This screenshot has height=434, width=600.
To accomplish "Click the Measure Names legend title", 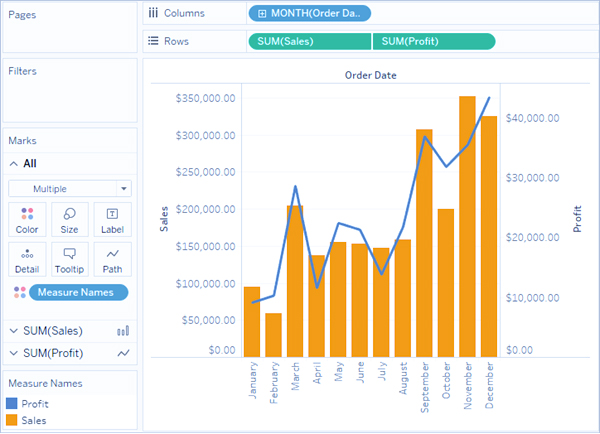I will click(x=45, y=383).
